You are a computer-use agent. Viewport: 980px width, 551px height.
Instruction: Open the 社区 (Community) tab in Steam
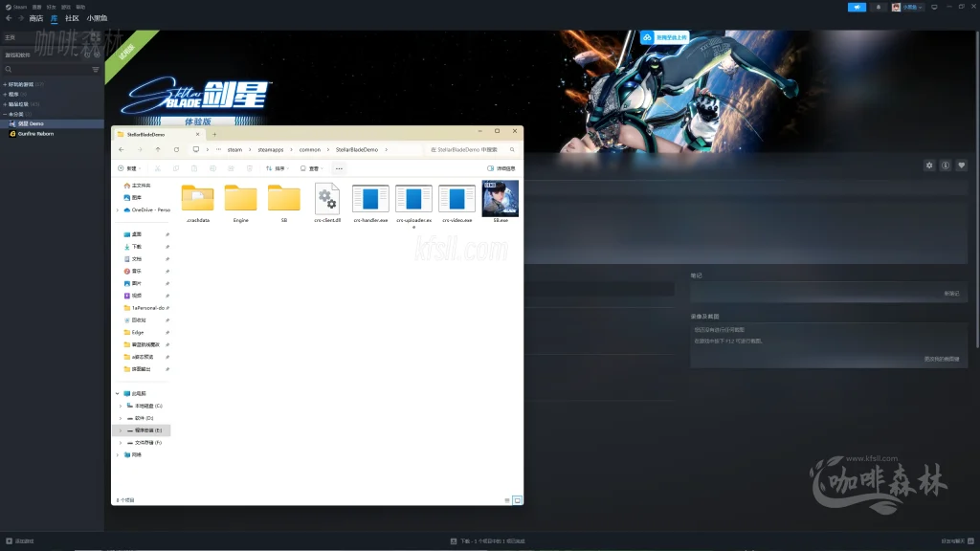point(72,18)
